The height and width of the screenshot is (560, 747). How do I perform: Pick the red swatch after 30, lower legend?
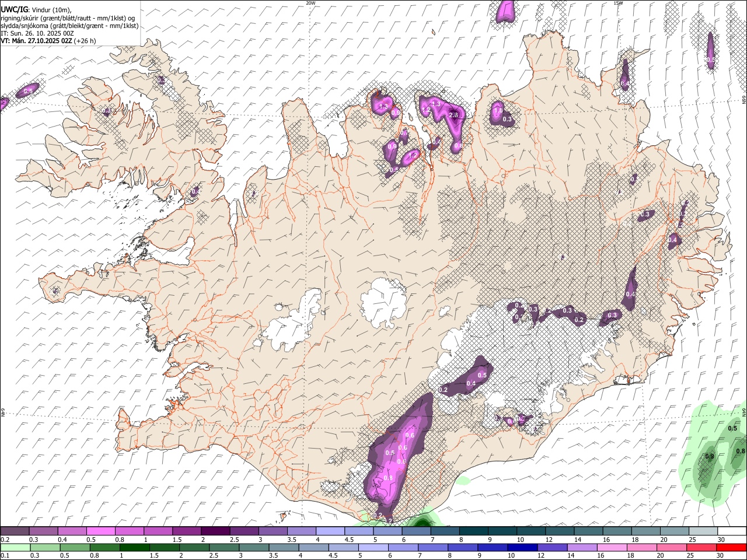click(732, 547)
